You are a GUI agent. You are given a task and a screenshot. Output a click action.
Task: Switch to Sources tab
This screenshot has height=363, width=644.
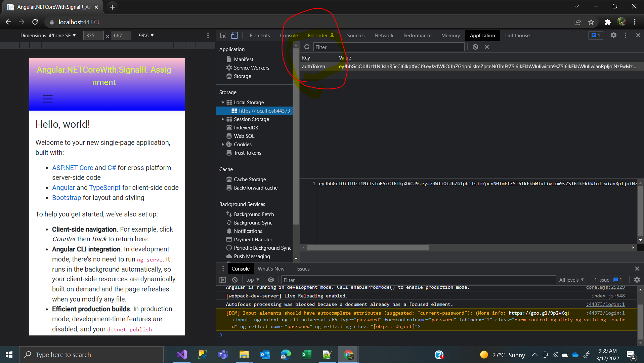tap(356, 35)
